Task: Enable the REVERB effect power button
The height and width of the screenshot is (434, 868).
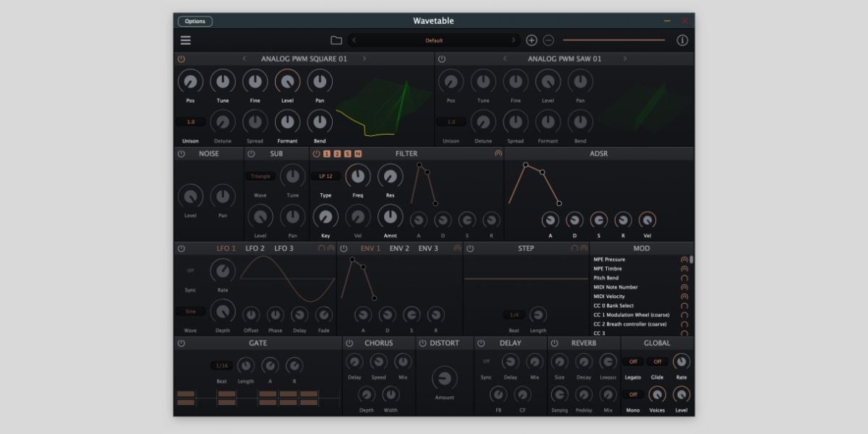Action: pos(554,343)
